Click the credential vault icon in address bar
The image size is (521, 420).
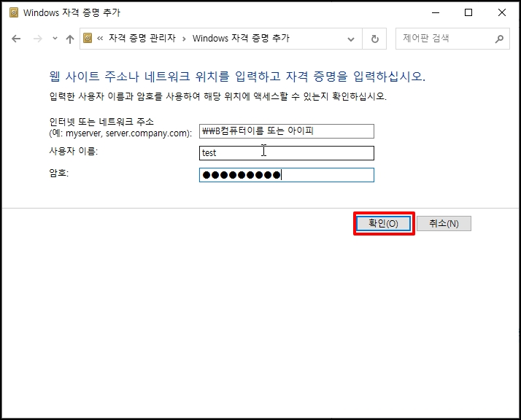(88, 38)
